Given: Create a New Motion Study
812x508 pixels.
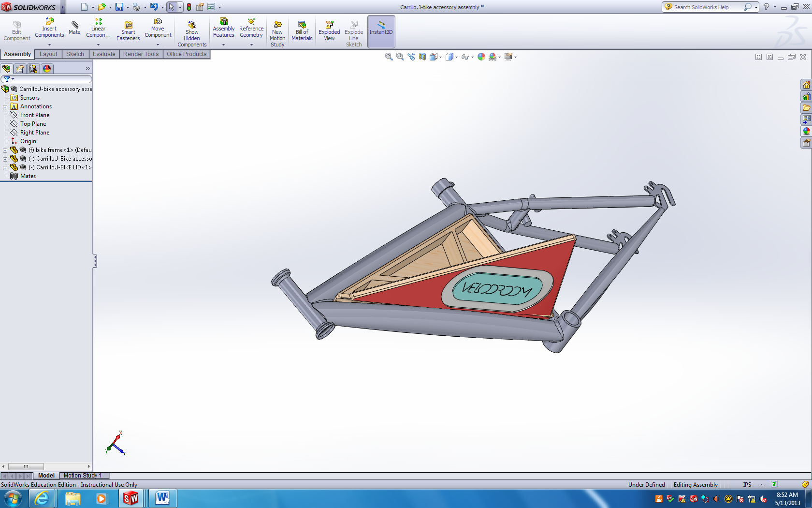Looking at the screenshot, I should click(x=277, y=34).
